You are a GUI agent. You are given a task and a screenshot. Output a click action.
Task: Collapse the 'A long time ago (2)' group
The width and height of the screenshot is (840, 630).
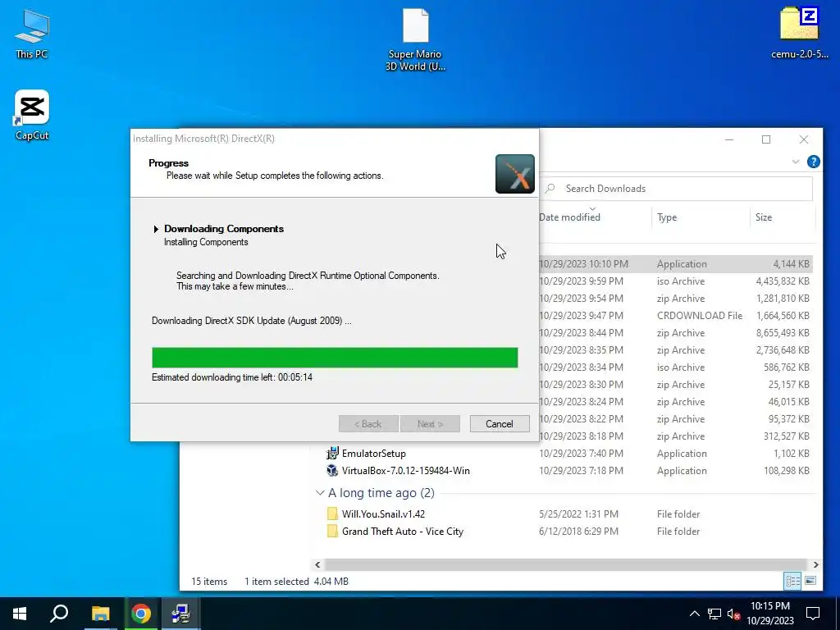tap(320, 493)
